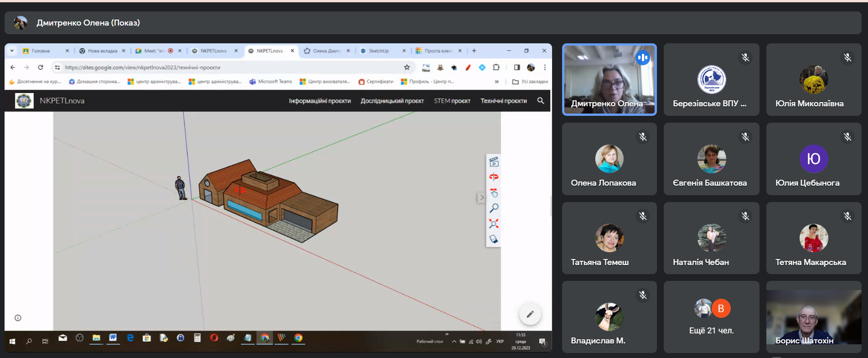Click muted mic icon on Олена Лопакова tile

tap(643, 137)
